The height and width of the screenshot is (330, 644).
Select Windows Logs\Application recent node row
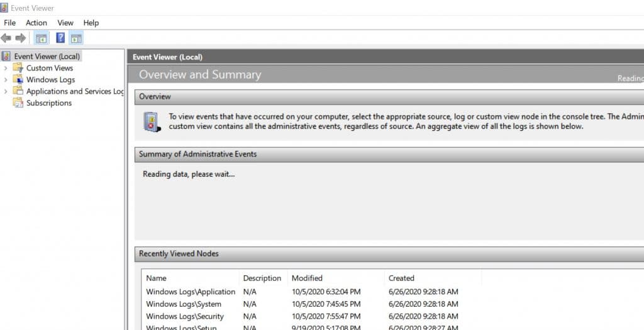(191, 292)
